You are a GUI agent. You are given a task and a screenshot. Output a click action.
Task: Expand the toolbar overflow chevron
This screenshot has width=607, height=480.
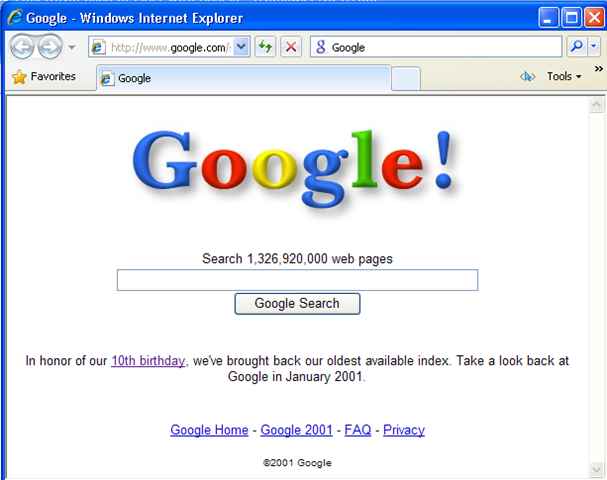coord(599,69)
